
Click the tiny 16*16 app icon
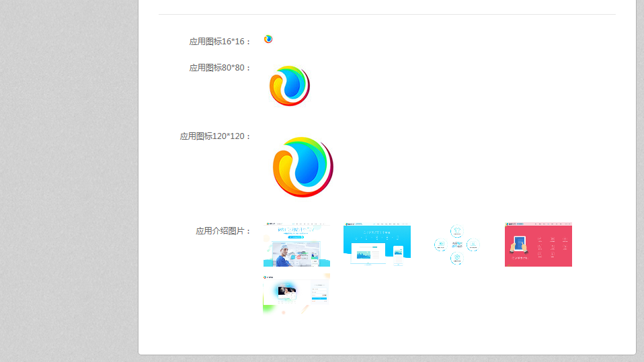(x=268, y=39)
